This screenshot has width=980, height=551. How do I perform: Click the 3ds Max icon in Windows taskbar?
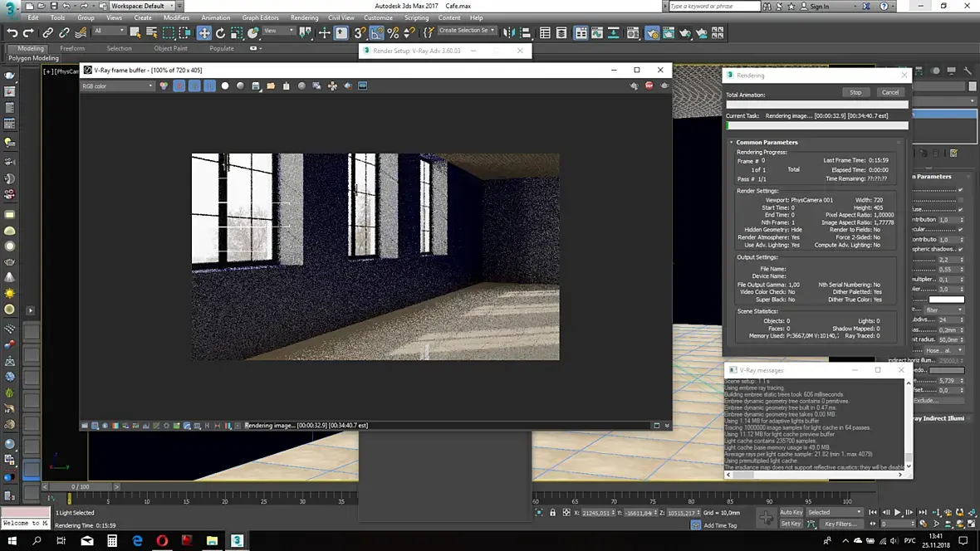[x=237, y=540]
